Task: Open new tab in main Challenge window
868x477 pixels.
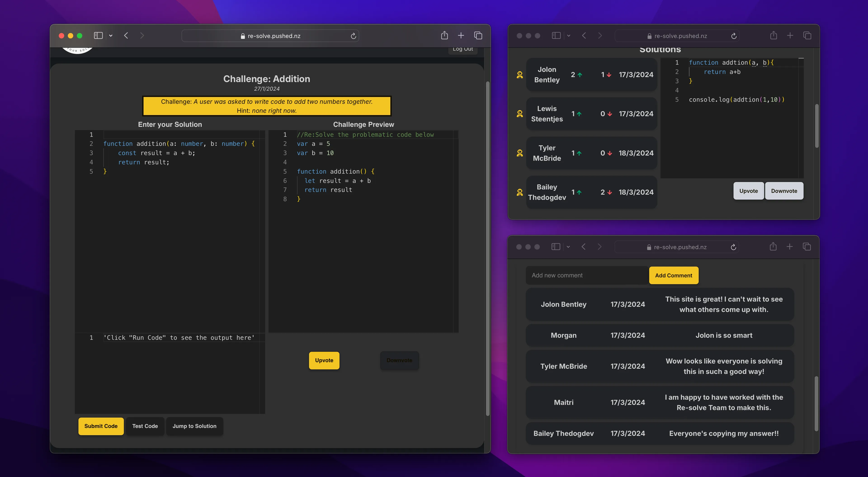Action: tap(461, 35)
